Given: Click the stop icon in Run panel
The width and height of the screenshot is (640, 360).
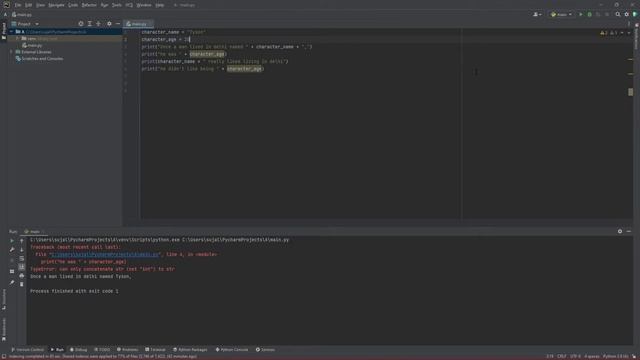Looking at the screenshot, I should point(12,260).
